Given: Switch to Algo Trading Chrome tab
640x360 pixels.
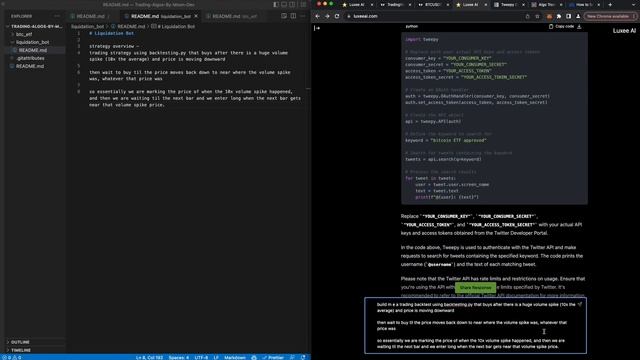Looking at the screenshot, I should pyautogui.click(x=546, y=4).
